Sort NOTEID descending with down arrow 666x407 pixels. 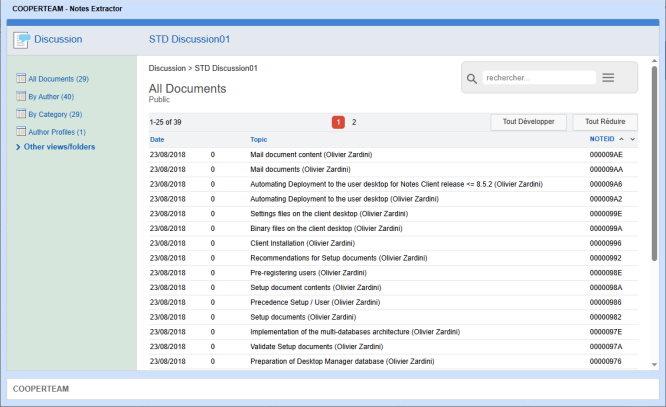[632, 139]
